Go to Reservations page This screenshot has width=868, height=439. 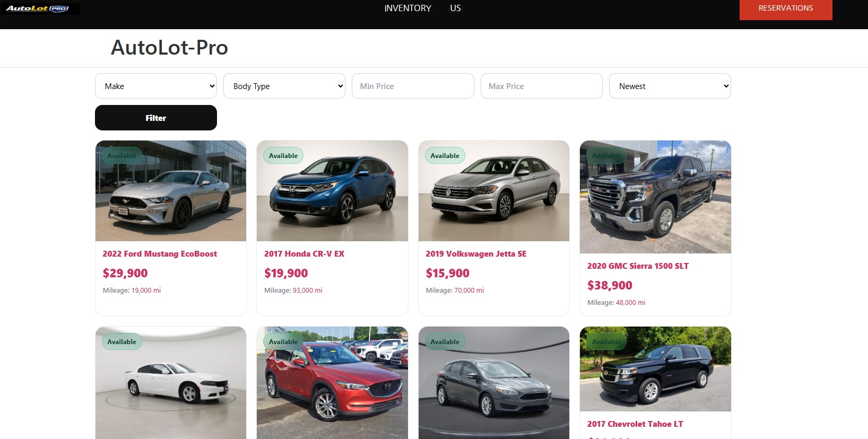click(786, 9)
